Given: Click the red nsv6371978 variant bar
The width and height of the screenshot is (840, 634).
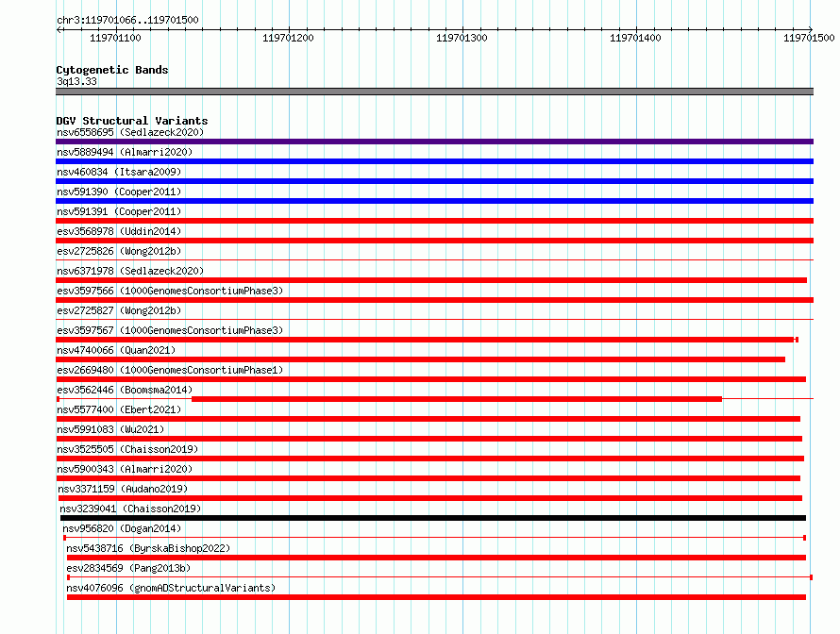Looking at the screenshot, I should pyautogui.click(x=431, y=280).
